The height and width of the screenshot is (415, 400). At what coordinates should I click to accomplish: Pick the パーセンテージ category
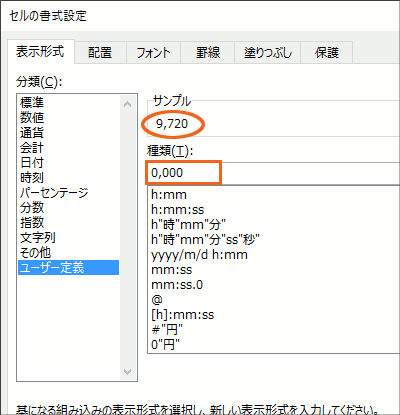pos(54,193)
